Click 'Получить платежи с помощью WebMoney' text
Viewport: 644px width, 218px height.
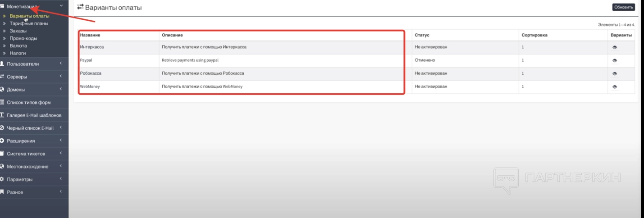[202, 86]
